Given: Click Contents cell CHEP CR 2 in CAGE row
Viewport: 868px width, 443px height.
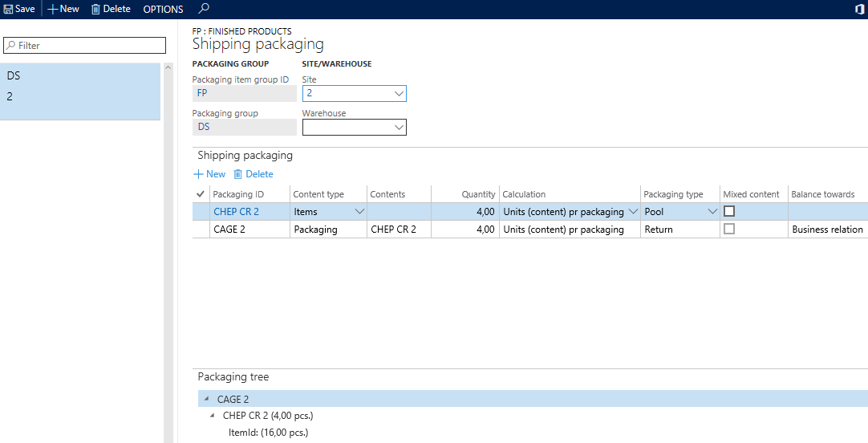Looking at the screenshot, I should click(400, 230).
